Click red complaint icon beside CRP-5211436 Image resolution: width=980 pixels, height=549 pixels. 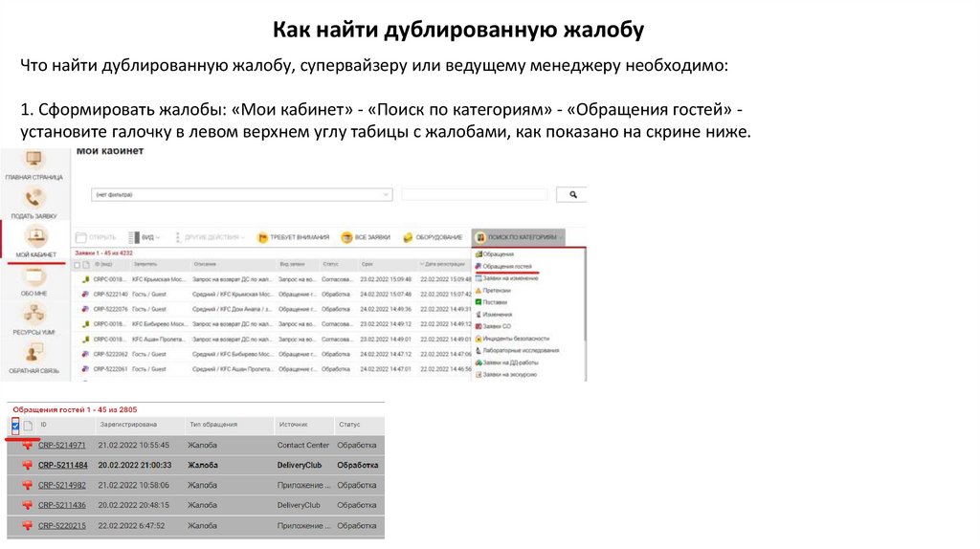point(27,505)
